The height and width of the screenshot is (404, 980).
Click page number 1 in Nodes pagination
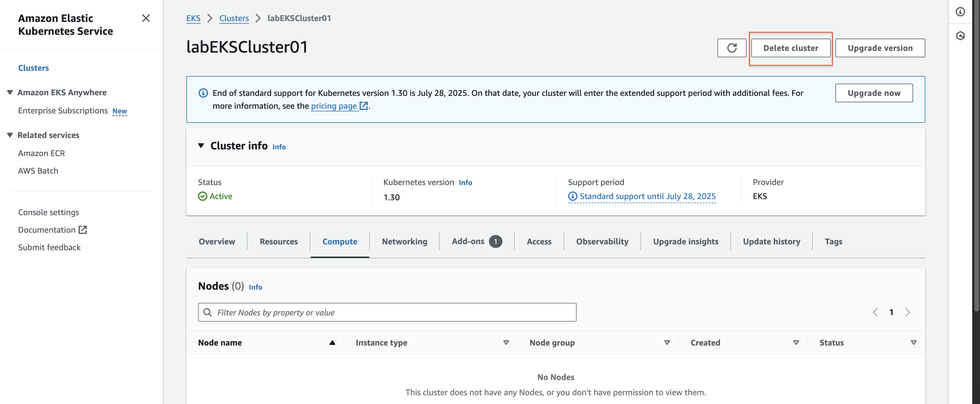tap(891, 312)
